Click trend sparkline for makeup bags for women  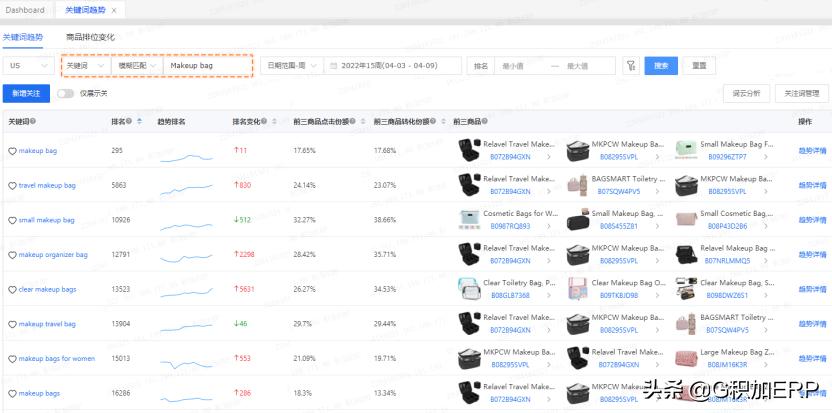point(186,364)
